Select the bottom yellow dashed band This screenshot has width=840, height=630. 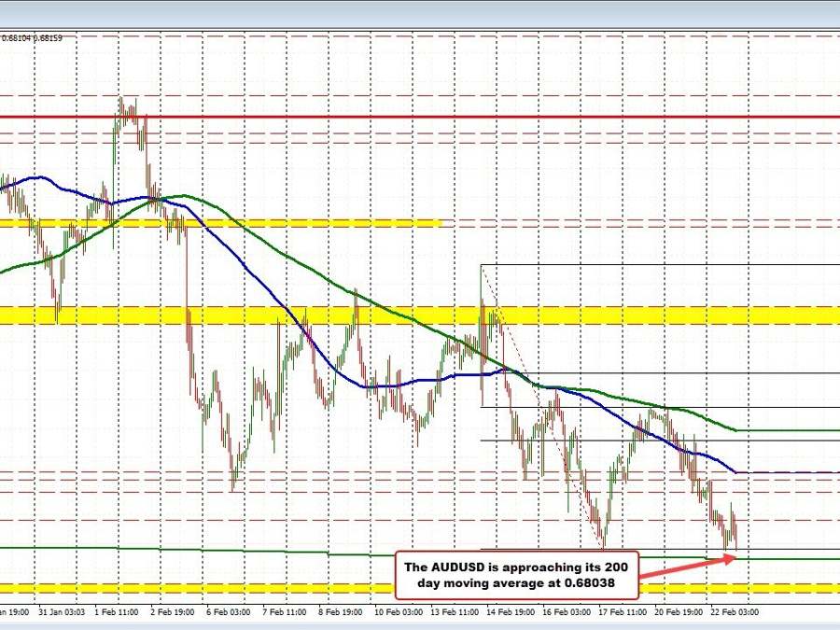(420, 588)
